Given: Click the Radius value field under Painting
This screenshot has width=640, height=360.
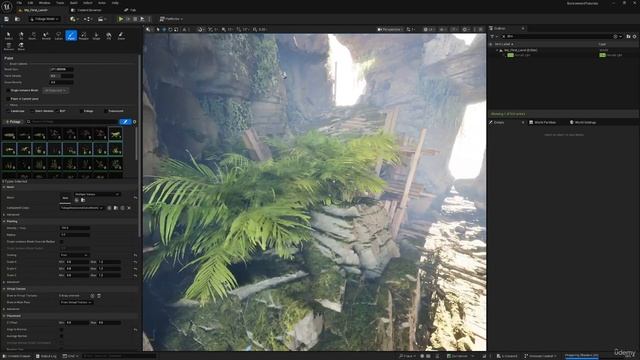Looking at the screenshot, I should click(75, 235).
